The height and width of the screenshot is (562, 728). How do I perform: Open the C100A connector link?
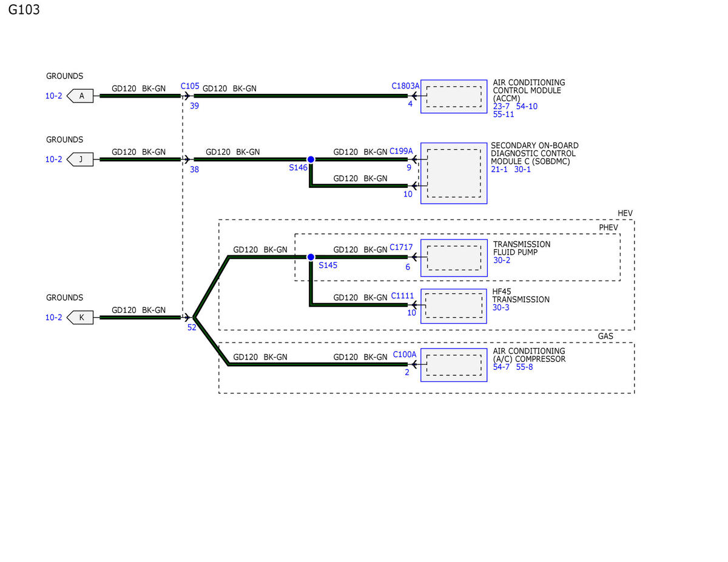[405, 354]
